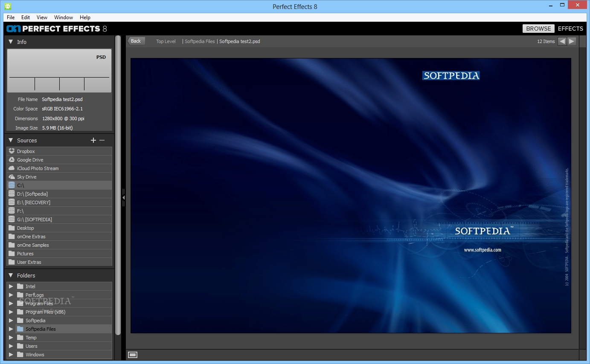Click the D:\ [Softpedia] drive icon
Viewport: 590px width, 364px height.
(x=12, y=194)
